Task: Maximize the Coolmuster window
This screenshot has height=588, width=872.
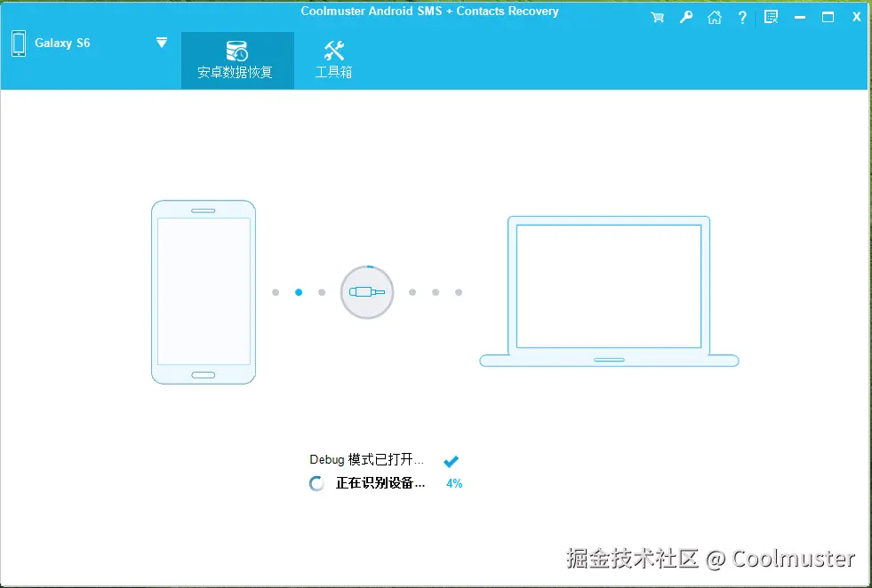Action: pos(828,17)
